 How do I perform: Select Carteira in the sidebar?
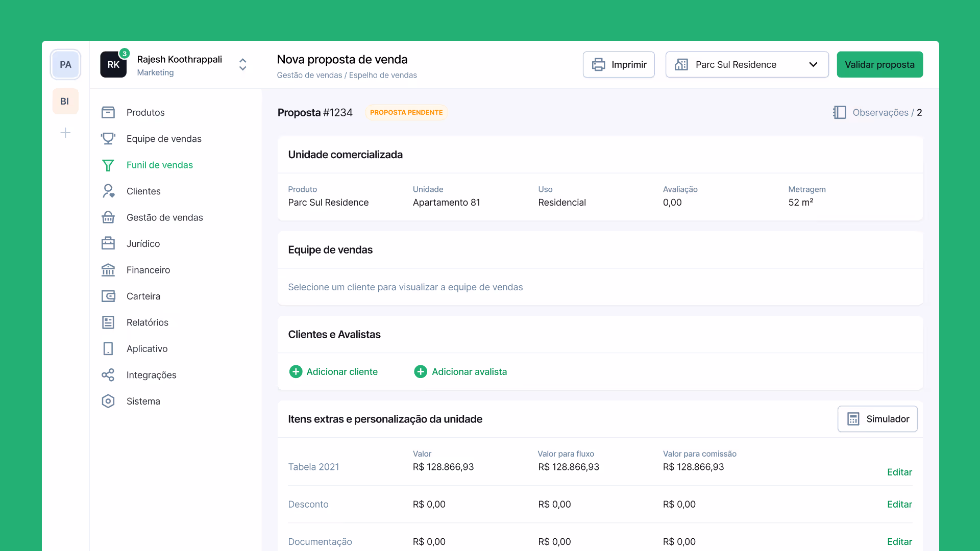click(143, 296)
